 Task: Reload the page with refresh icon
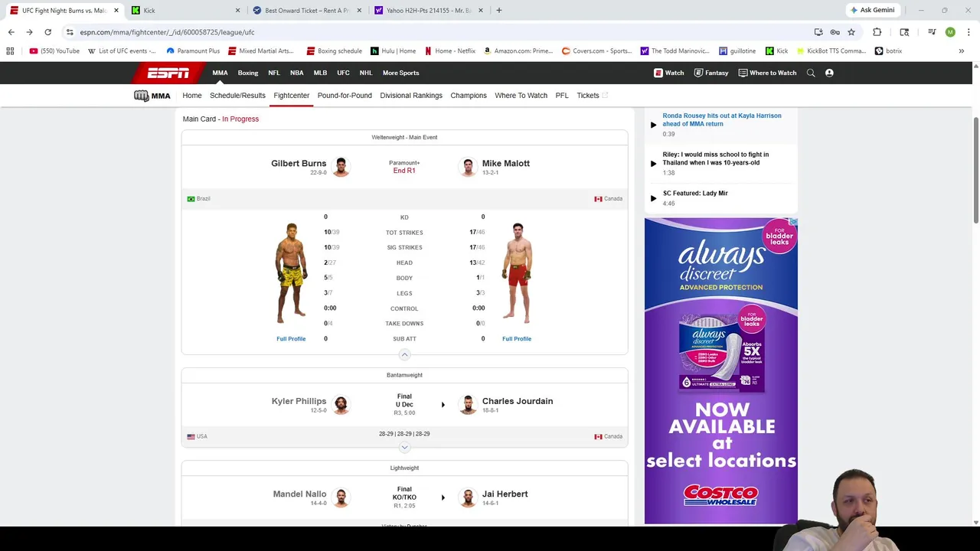pos(47,32)
